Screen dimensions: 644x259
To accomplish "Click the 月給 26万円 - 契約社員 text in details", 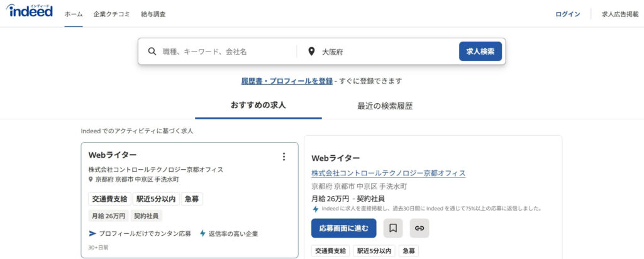I will tap(348, 199).
